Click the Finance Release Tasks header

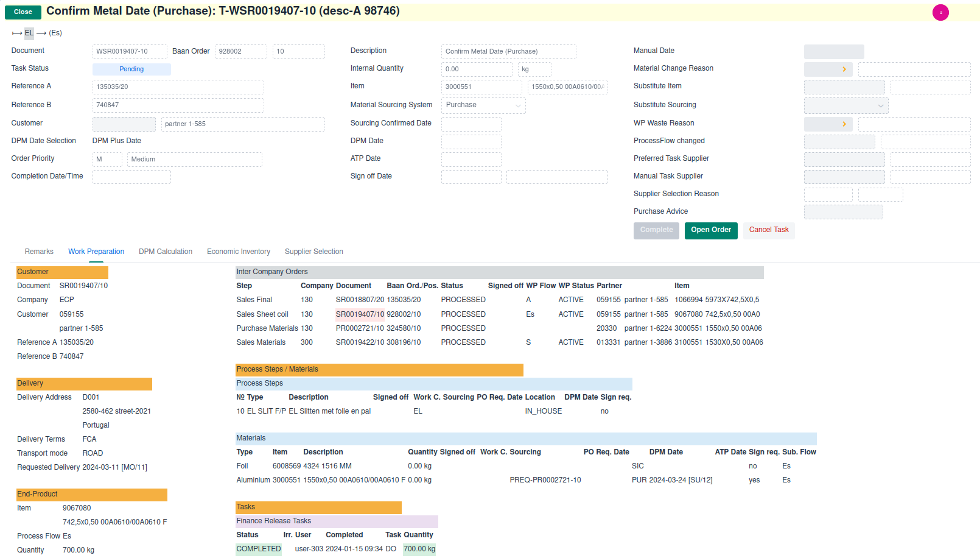click(x=337, y=521)
